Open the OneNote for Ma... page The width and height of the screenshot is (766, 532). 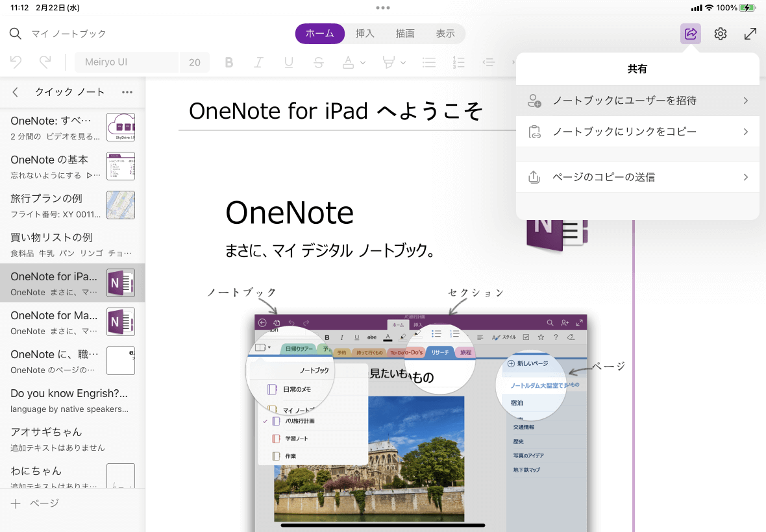pos(72,322)
